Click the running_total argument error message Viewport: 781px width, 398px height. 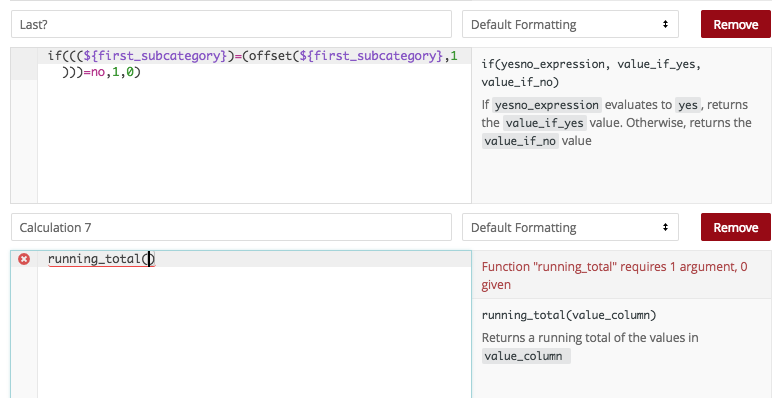(x=614, y=275)
